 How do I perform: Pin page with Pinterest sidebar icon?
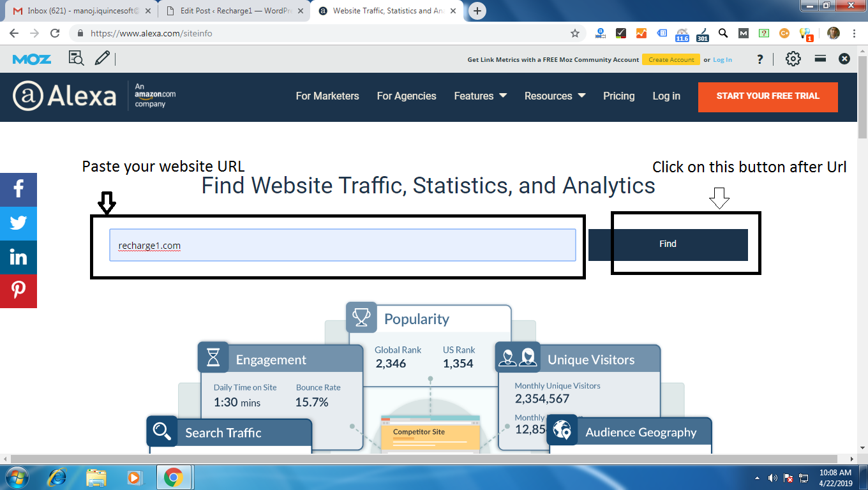pos(19,291)
